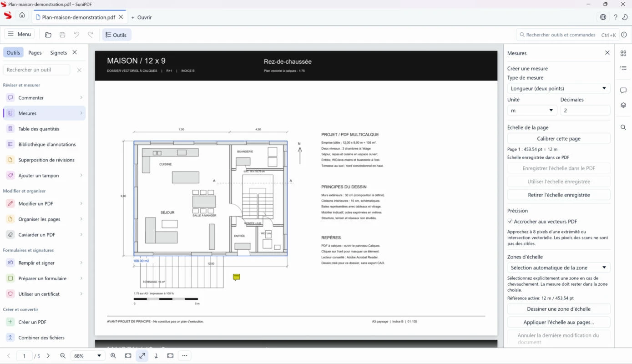Open Table des quantités tool
The height and width of the screenshot is (364, 632).
tap(44, 129)
